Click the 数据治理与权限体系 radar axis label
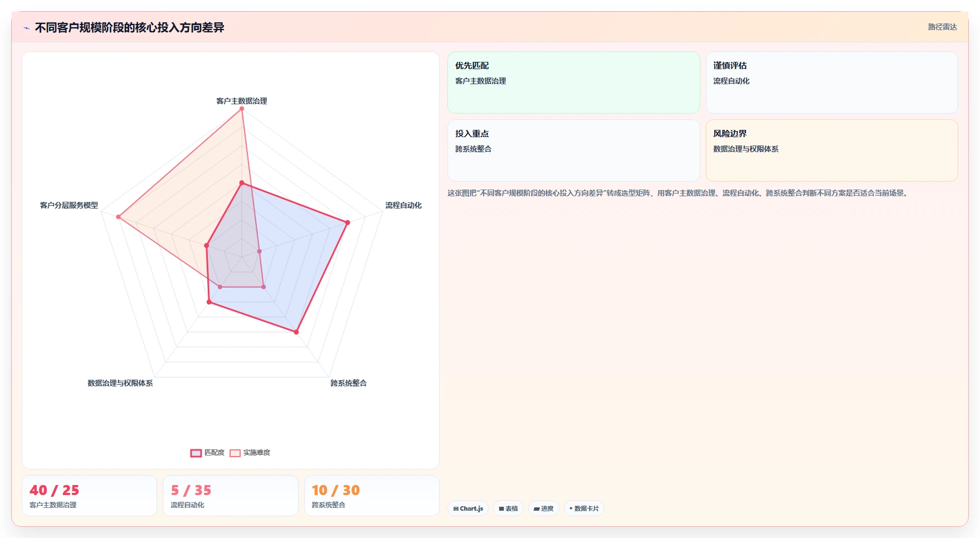Viewport: 980px width, 538px height. coord(120,383)
